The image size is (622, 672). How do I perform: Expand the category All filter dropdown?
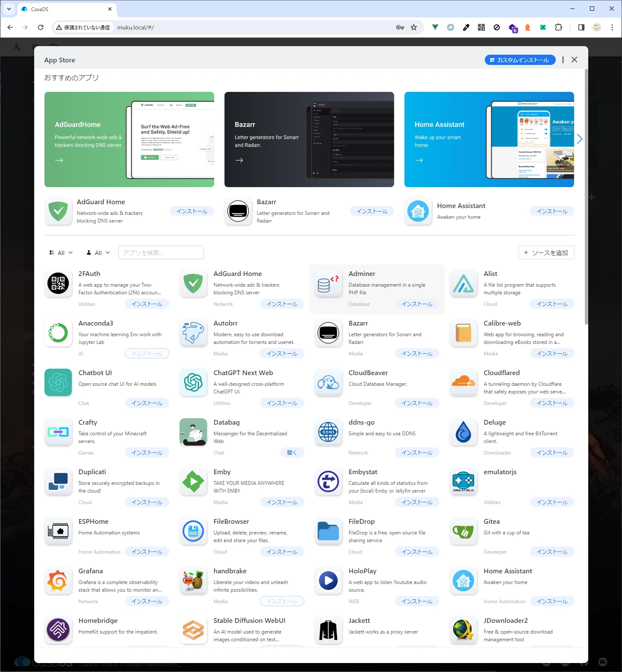coord(61,253)
